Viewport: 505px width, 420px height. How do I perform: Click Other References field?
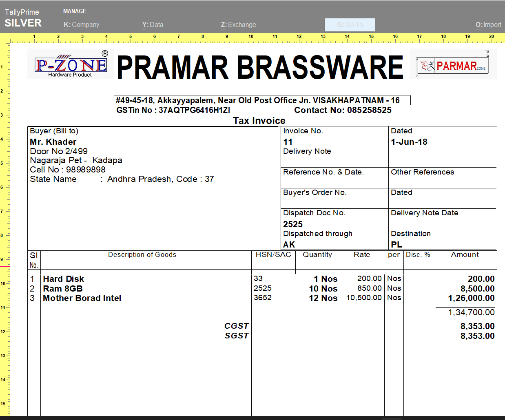[443, 178]
